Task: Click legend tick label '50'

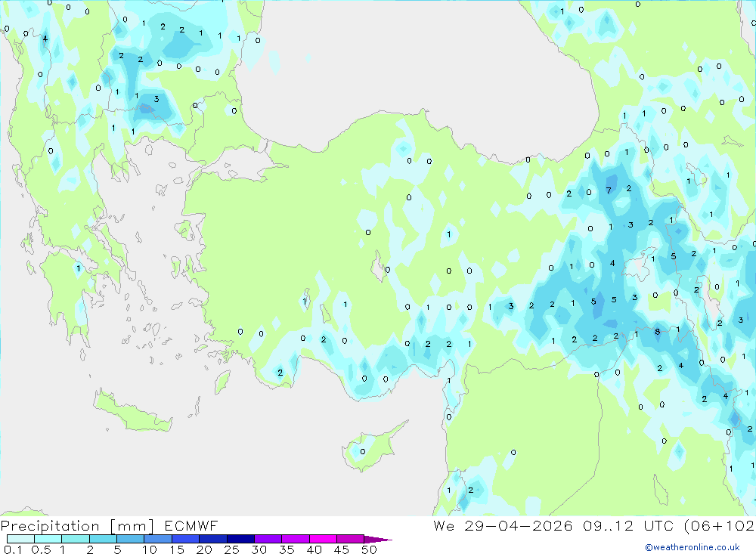Action: click(369, 549)
